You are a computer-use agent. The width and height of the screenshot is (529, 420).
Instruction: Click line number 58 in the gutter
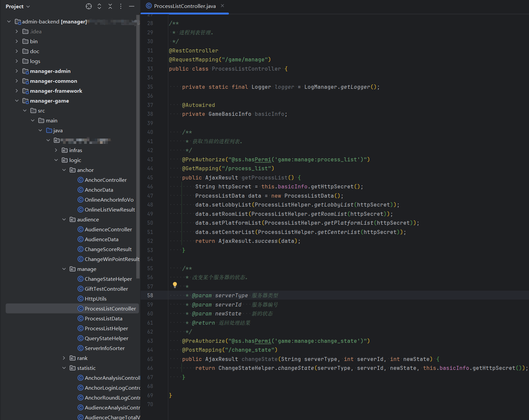point(150,295)
